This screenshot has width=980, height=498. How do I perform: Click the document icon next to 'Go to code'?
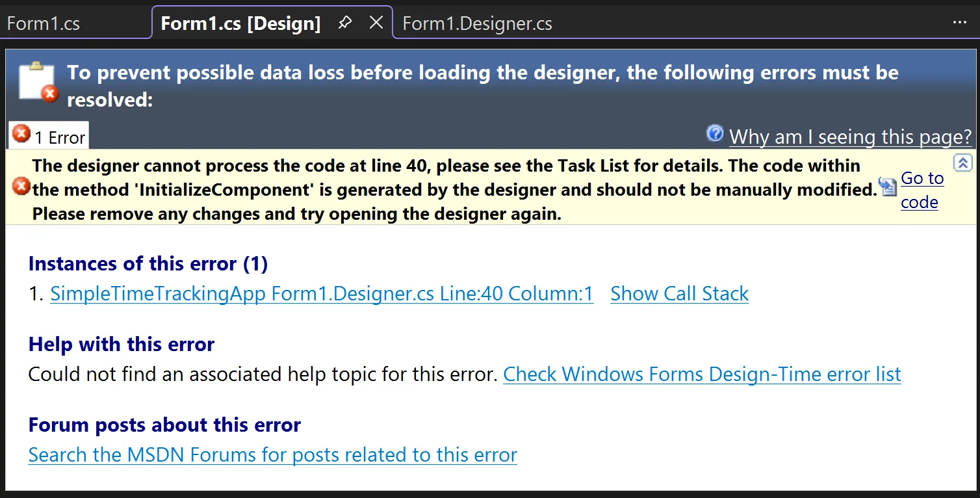886,186
